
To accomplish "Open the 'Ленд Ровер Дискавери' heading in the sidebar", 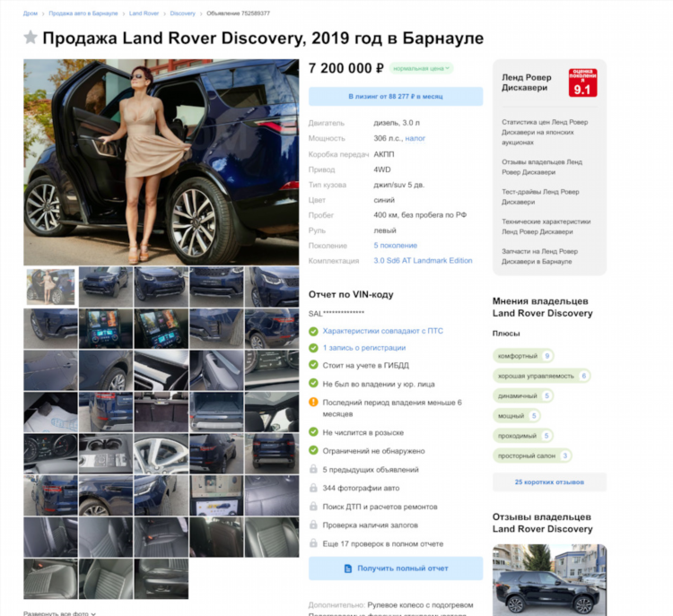I will (x=526, y=82).
